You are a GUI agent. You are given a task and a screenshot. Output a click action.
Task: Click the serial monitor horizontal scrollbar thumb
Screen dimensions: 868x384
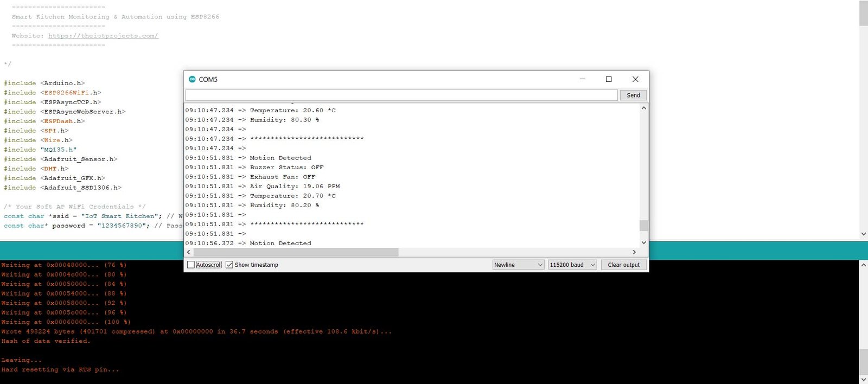296,252
